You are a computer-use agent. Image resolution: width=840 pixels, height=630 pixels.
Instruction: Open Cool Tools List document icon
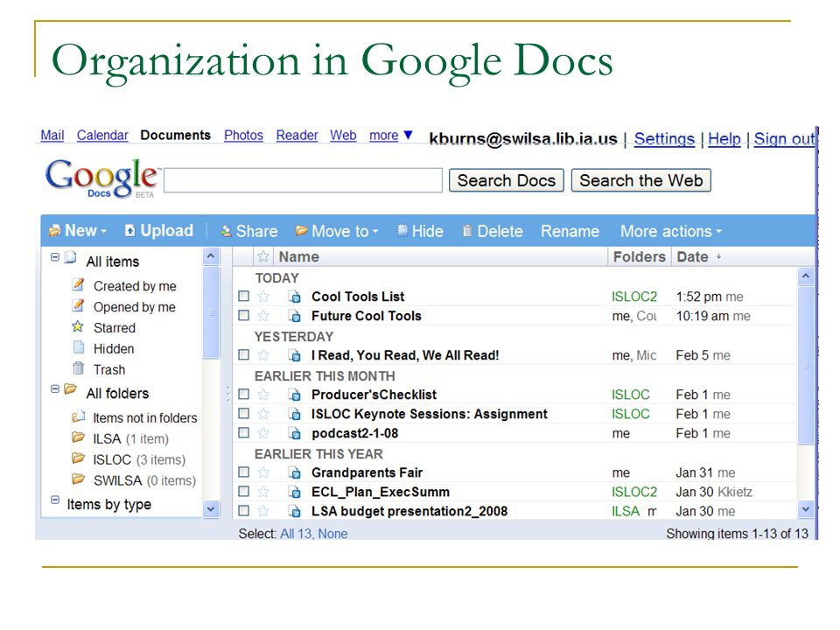pos(294,297)
